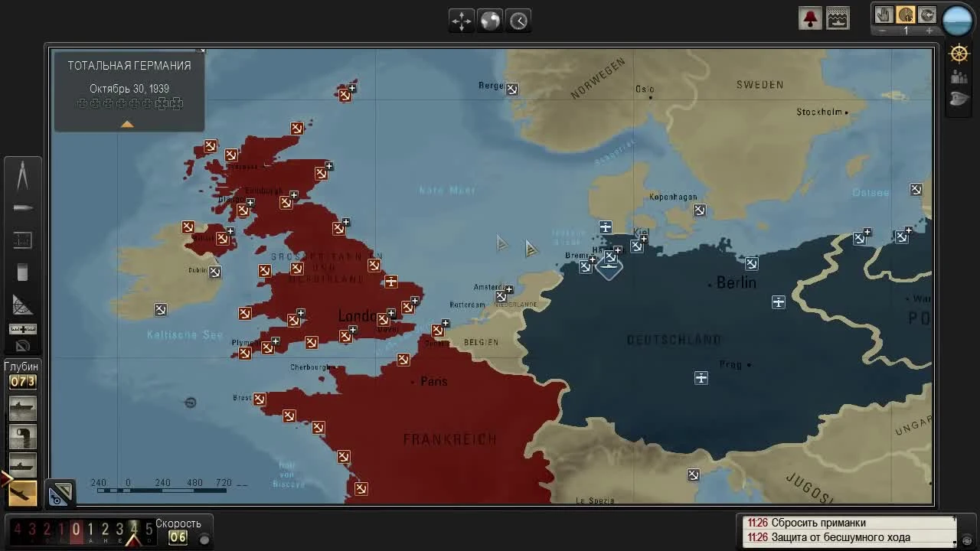Choose the eraser tool in the left toolbar

(22, 272)
